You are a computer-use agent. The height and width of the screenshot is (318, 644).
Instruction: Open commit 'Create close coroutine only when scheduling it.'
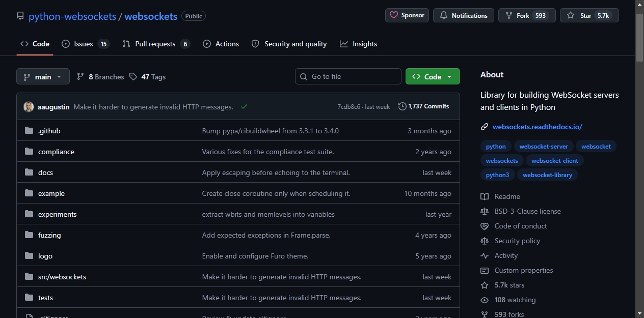click(x=276, y=193)
